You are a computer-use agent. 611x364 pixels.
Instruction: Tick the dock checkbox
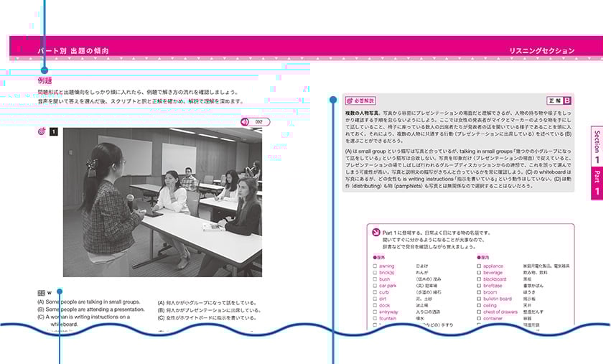point(375,306)
